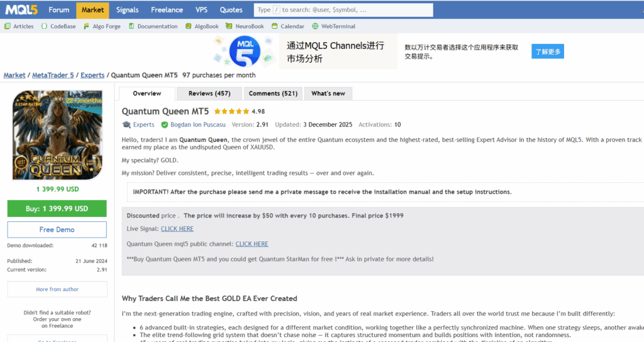Click the Updated 3 December 2025 text

click(x=313, y=124)
